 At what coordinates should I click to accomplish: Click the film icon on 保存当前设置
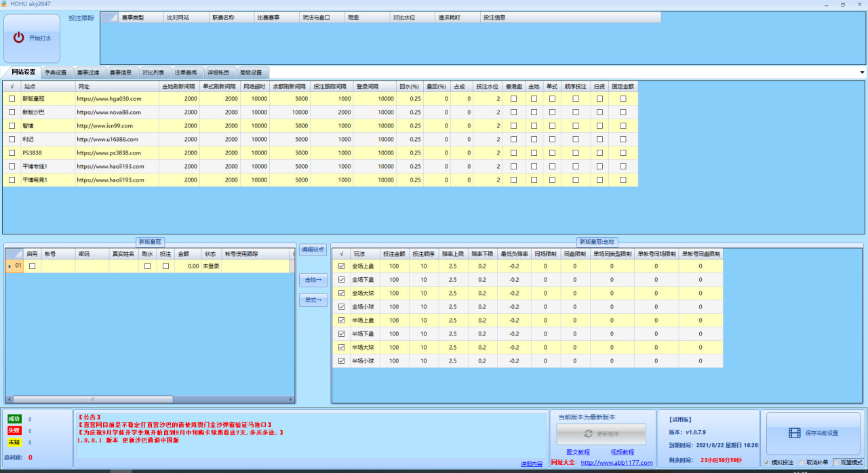point(795,433)
